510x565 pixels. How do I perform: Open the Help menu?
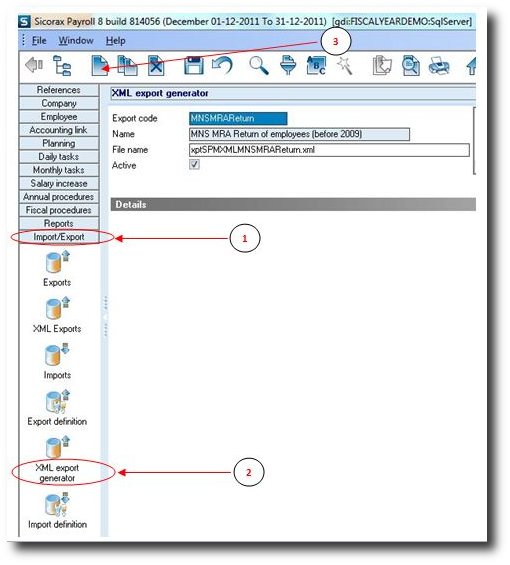click(x=116, y=41)
